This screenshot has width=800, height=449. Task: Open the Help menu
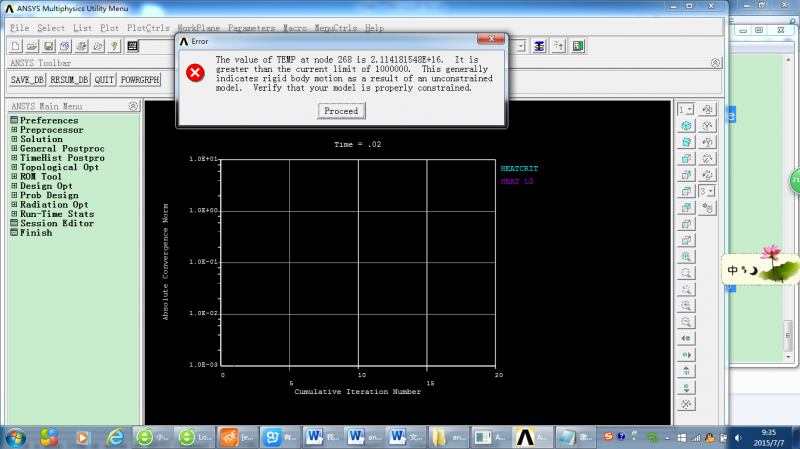[x=374, y=28]
